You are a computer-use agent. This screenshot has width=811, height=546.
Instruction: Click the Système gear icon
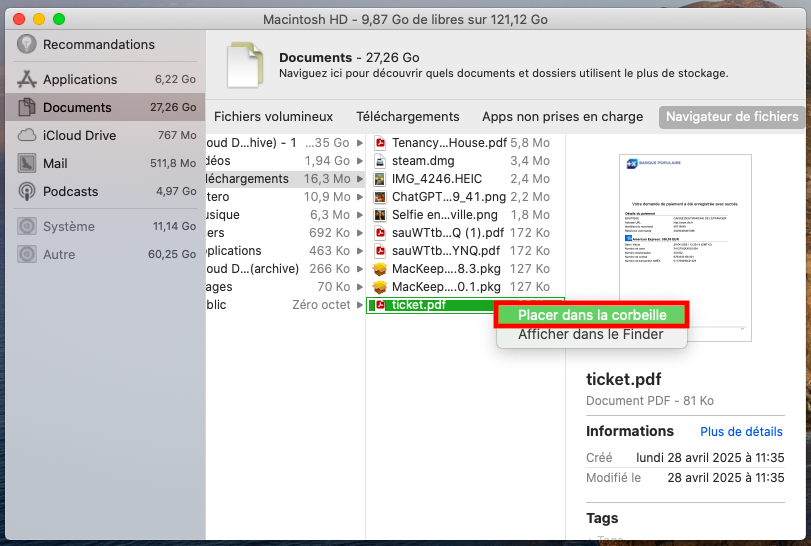click(x=27, y=226)
